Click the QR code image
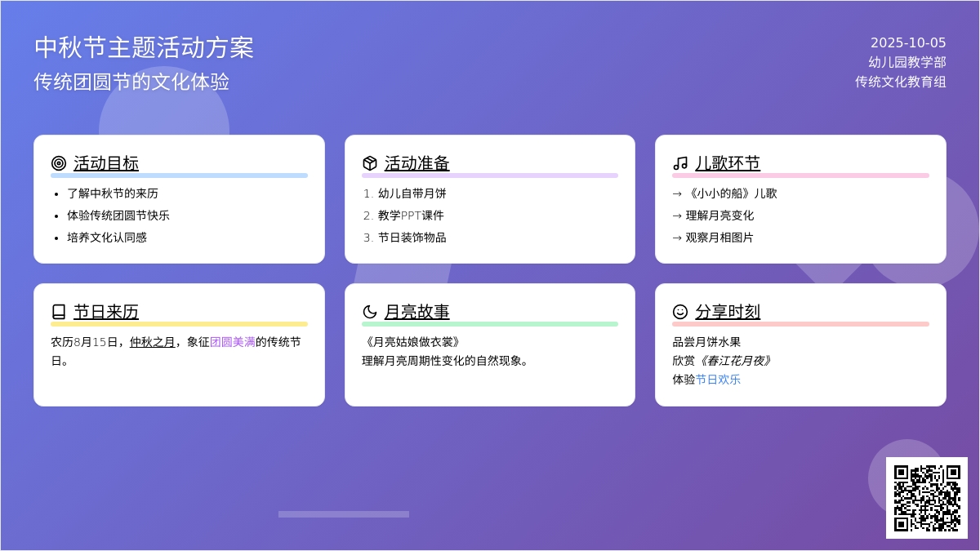The height and width of the screenshot is (551, 980). (x=927, y=498)
